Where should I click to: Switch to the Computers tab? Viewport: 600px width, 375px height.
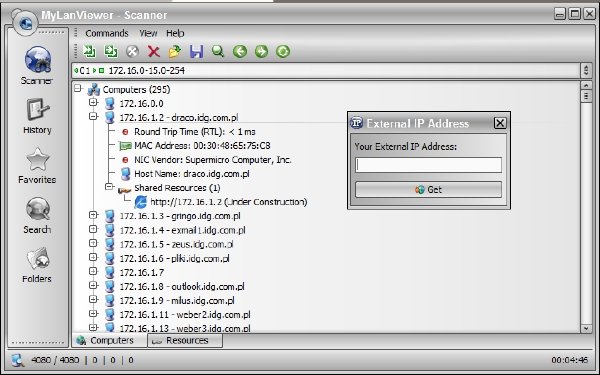[109, 340]
